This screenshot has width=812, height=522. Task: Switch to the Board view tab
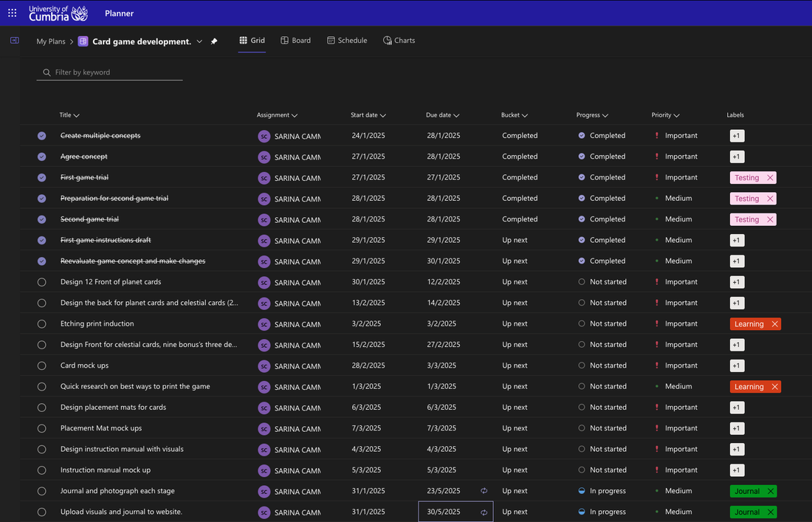(296, 41)
